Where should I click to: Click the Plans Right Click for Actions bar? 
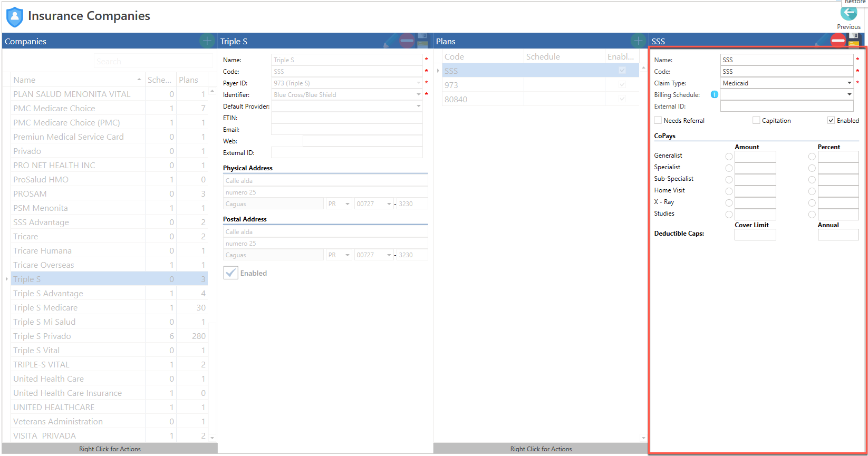(x=541, y=449)
